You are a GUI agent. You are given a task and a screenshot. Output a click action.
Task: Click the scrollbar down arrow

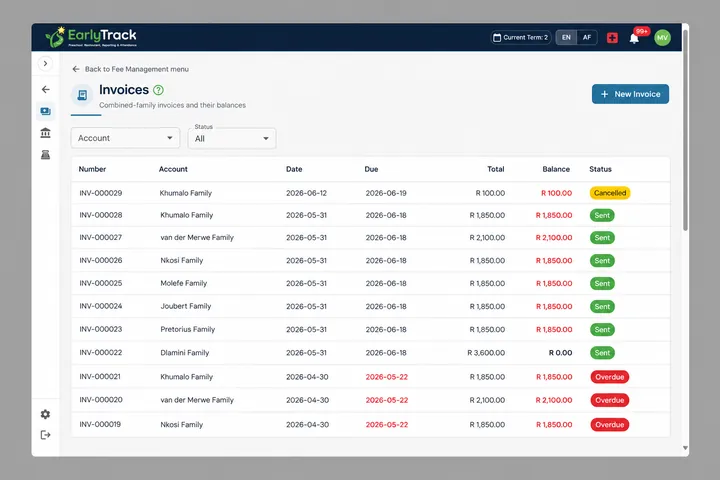[x=685, y=448]
